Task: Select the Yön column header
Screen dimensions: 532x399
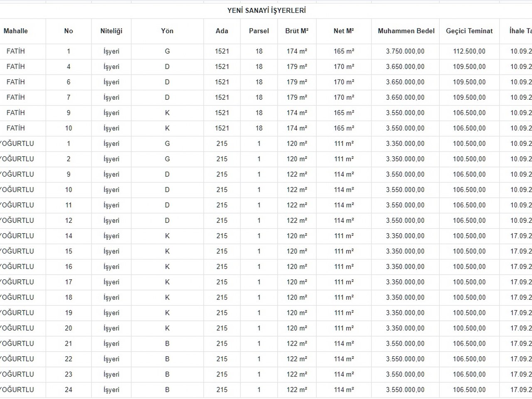Action: (167, 31)
